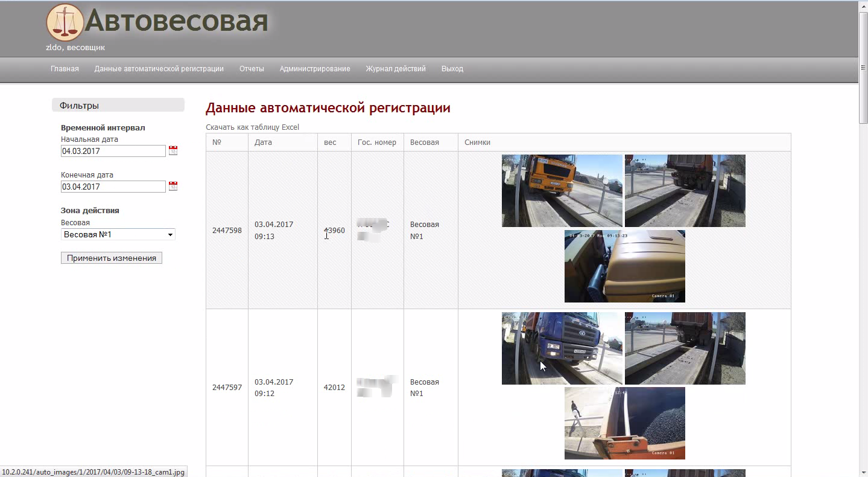This screenshot has height=477, width=868.
Task: Click the page vertical scrollbar down arrow
Action: pyautogui.click(x=863, y=472)
